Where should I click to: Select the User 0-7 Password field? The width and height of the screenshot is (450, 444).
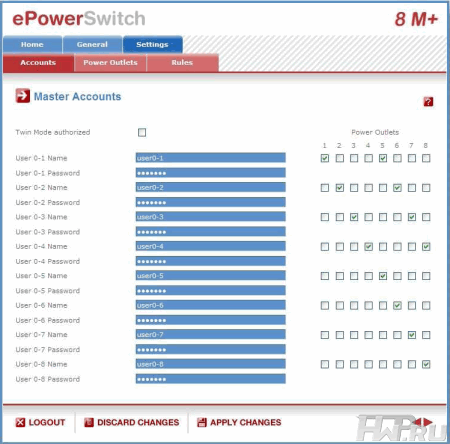[211, 349]
